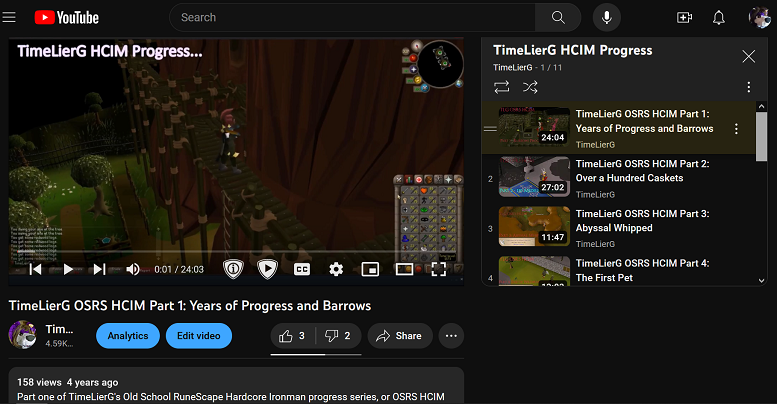Open player settings gear
Screen dimensions: 777x404
tap(336, 269)
